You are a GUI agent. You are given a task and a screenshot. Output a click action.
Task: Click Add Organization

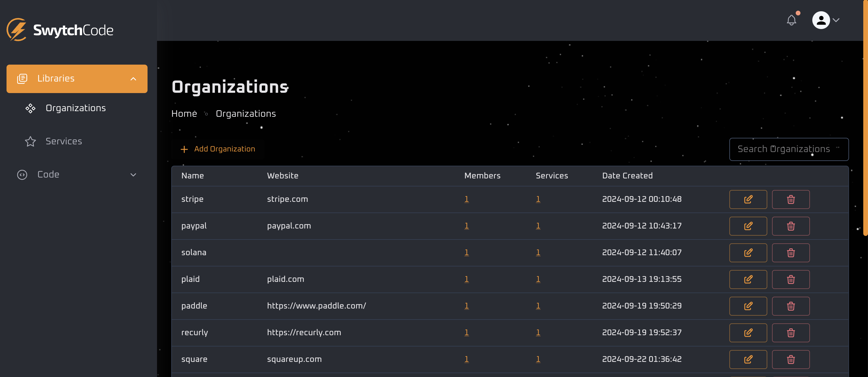[218, 149]
